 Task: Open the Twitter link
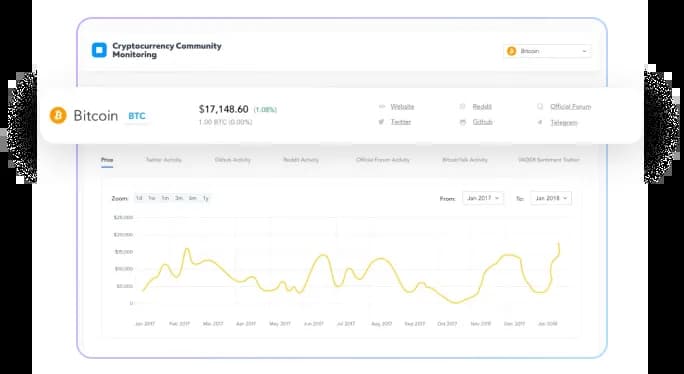click(401, 122)
